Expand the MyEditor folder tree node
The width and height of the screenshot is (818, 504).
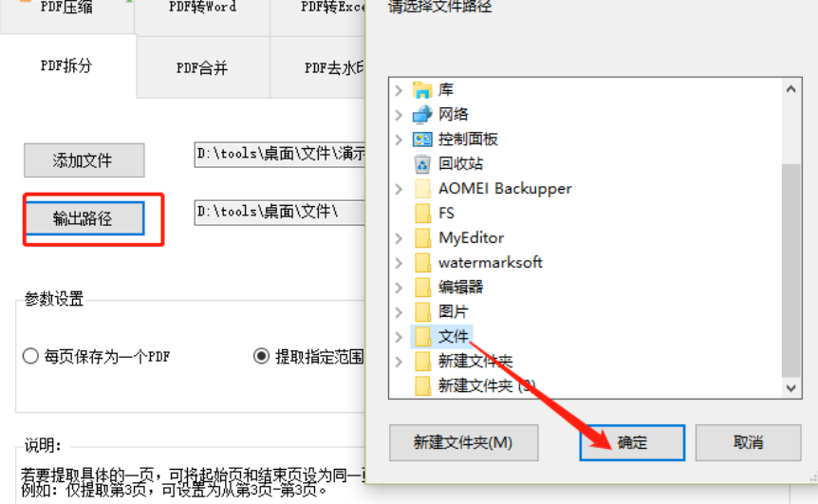pyautogui.click(x=400, y=238)
